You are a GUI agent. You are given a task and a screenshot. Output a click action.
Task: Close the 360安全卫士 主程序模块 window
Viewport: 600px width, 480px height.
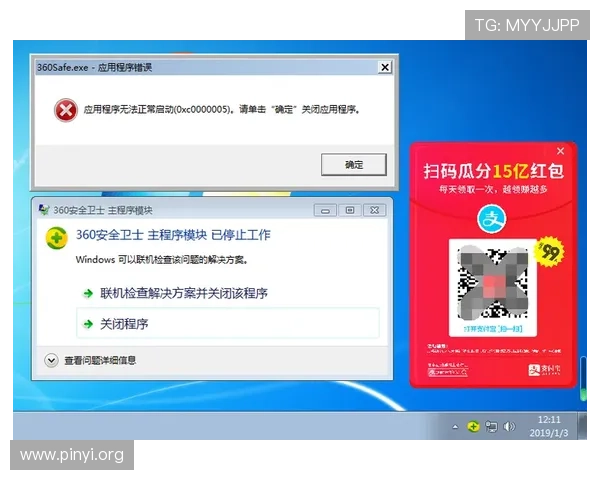tap(375, 210)
